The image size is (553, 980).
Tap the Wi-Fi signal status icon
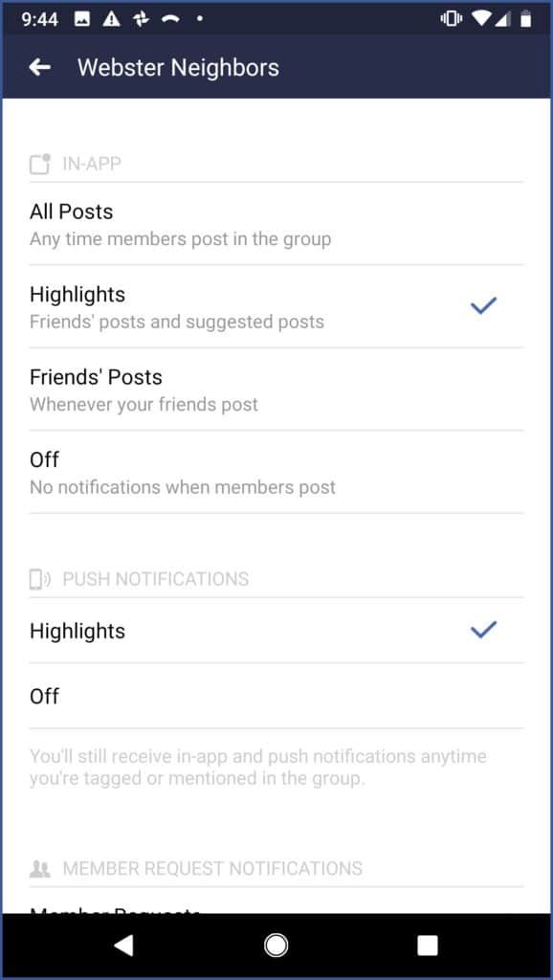click(481, 19)
